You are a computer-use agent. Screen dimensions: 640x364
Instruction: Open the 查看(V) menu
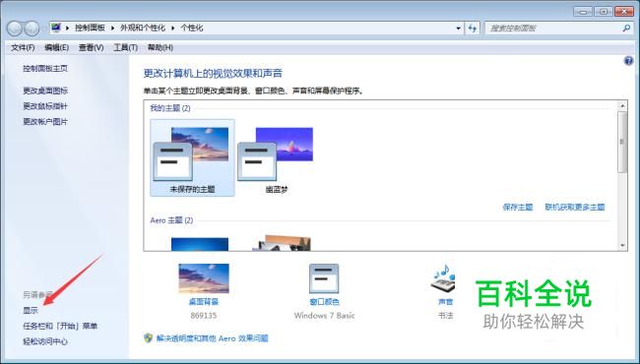91,47
